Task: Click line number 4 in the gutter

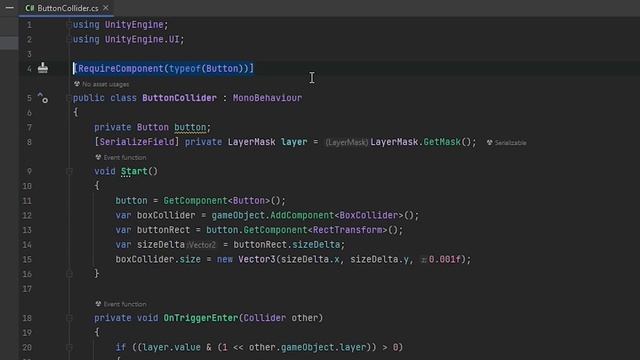Action: pos(29,69)
